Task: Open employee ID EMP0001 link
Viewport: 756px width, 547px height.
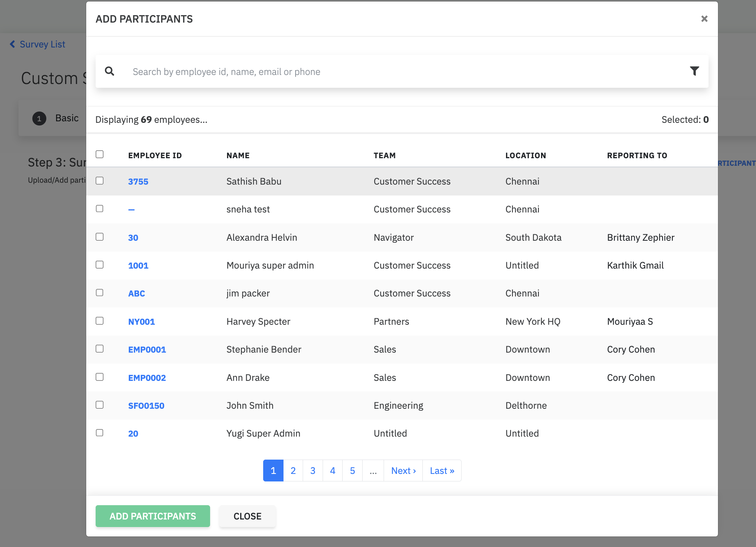Action: click(x=147, y=350)
